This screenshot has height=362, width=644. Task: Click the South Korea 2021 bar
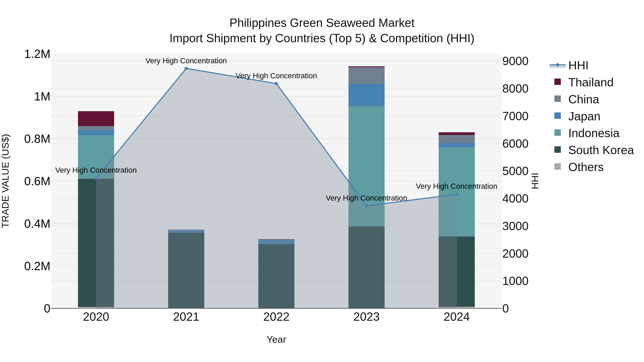(186, 270)
